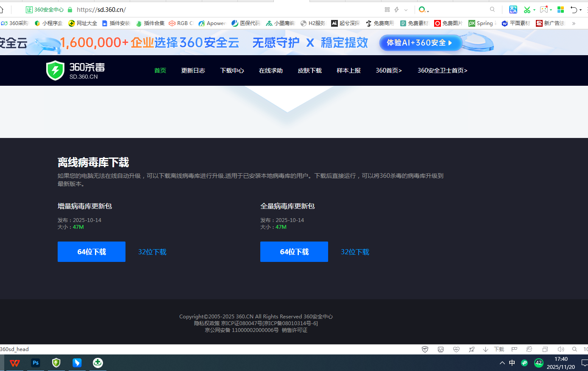Viewport: 588px width, 371px height.
Task: Click the address bar showing sd.360.cn
Action: click(x=212, y=9)
